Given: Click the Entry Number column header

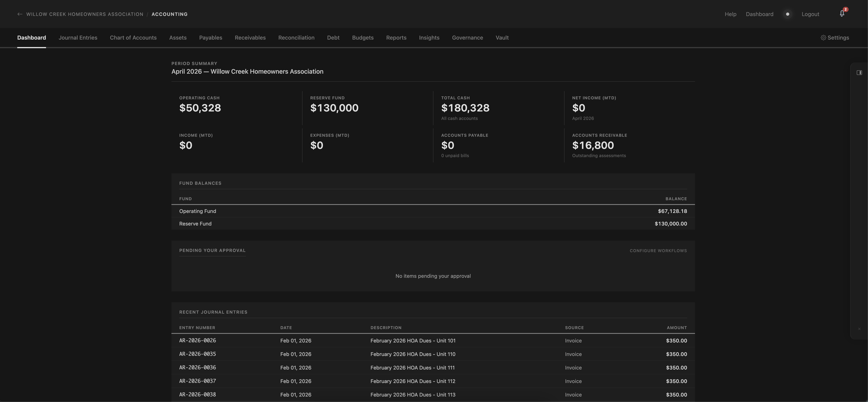Looking at the screenshot, I should (x=197, y=328).
